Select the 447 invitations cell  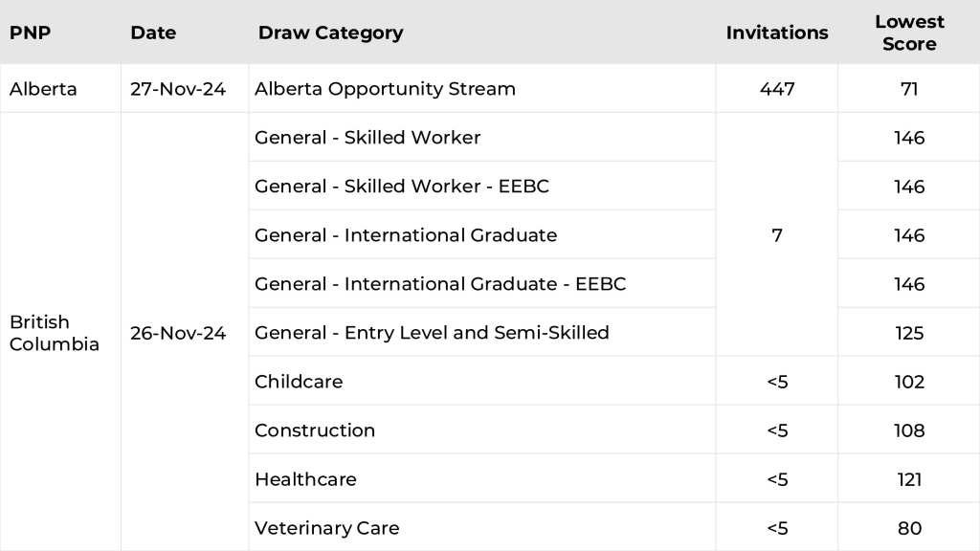pyautogui.click(x=776, y=89)
